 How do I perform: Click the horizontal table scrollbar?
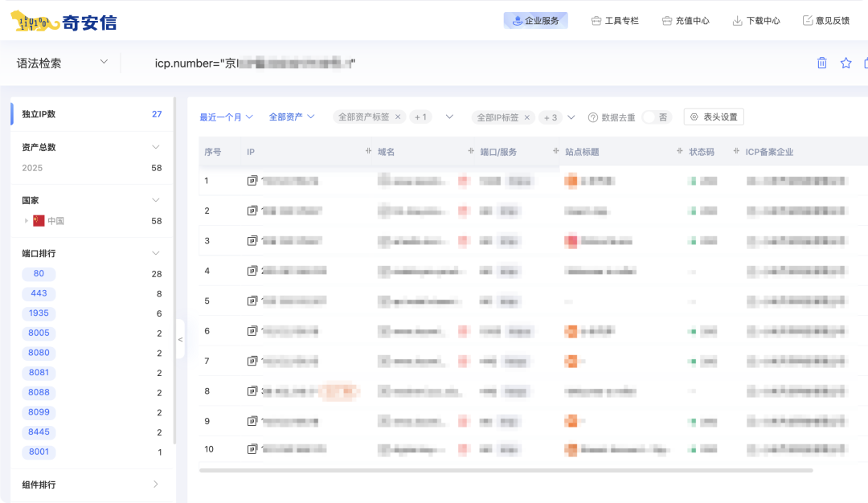(506, 470)
